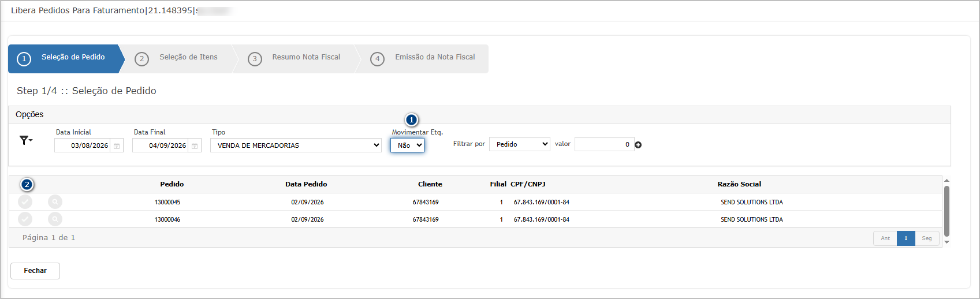Open calendar picker for Data Final

click(x=195, y=146)
